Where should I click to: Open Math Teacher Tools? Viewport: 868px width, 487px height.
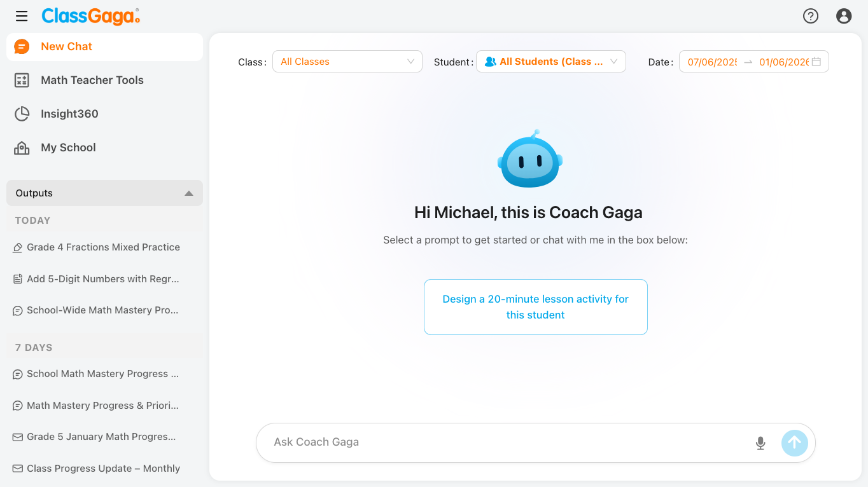[92, 80]
